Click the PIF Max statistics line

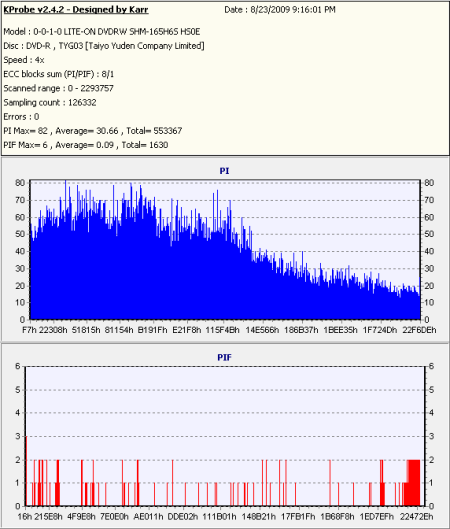[x=86, y=145]
